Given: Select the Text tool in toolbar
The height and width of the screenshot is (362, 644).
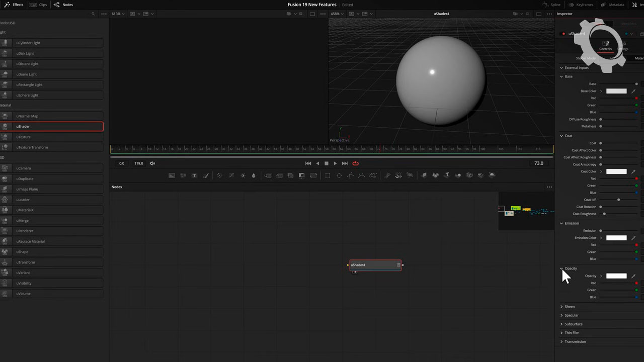Looking at the screenshot, I should coord(194,175).
